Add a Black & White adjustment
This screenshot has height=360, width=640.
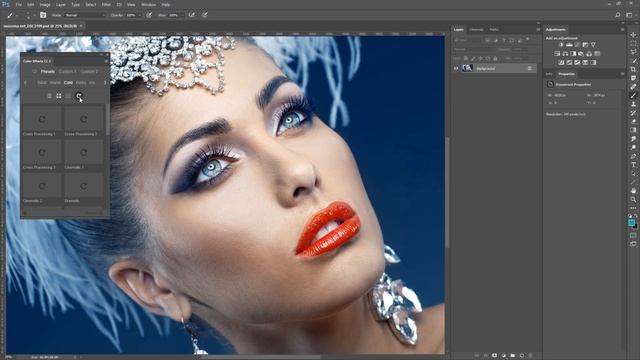(x=573, y=54)
